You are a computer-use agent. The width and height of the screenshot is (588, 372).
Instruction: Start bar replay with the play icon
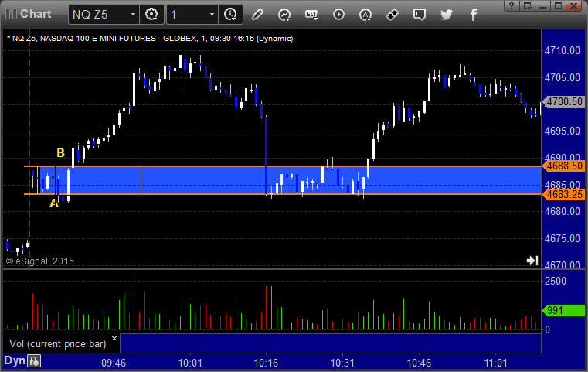tap(338, 15)
